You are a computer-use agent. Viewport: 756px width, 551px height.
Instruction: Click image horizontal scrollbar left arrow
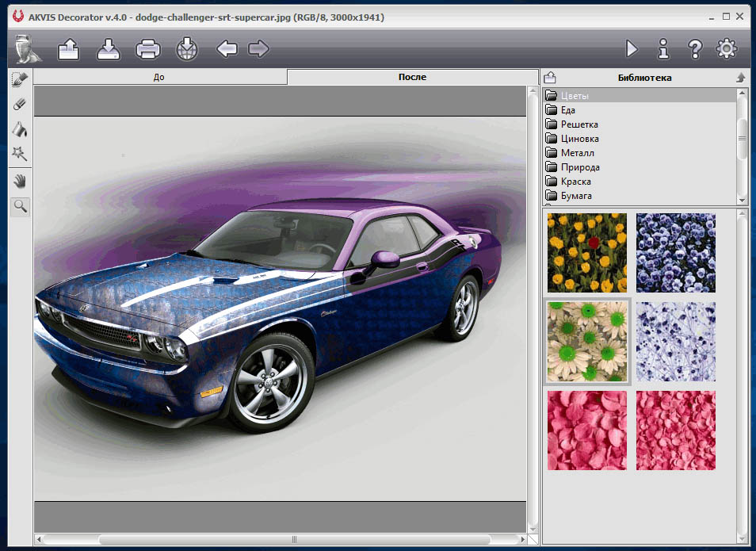click(x=39, y=539)
